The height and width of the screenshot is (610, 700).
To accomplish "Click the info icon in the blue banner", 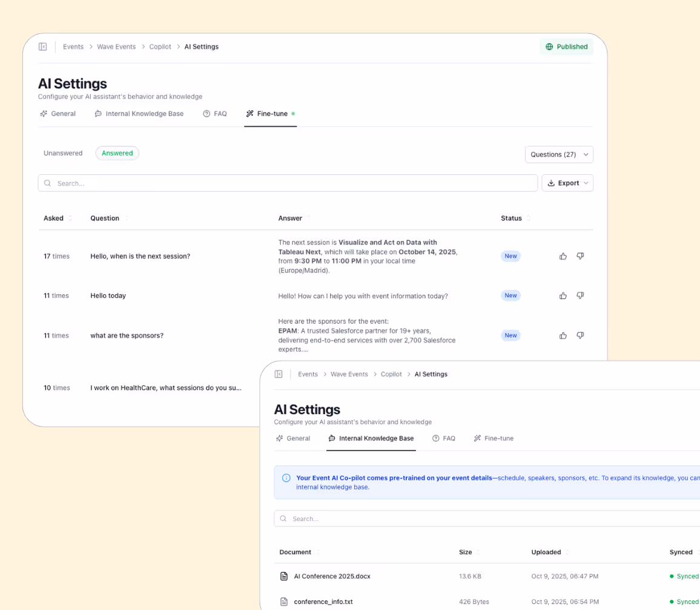I will pos(286,478).
